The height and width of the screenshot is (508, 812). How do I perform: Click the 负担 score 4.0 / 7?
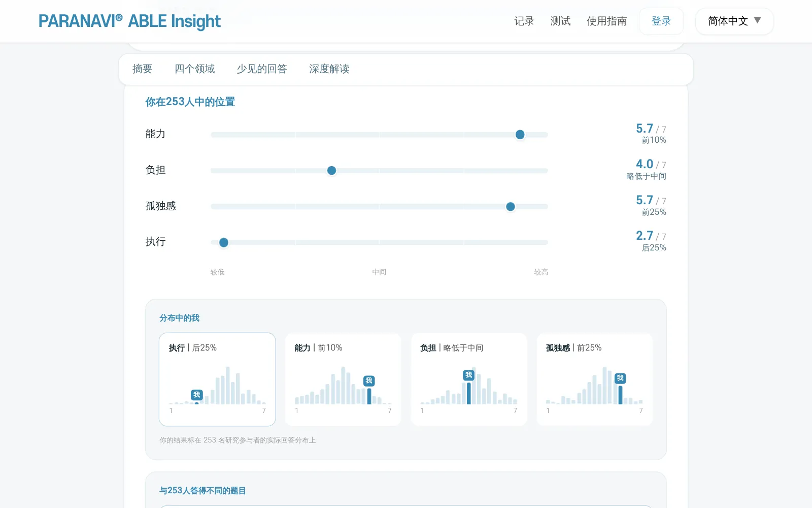pos(651,164)
